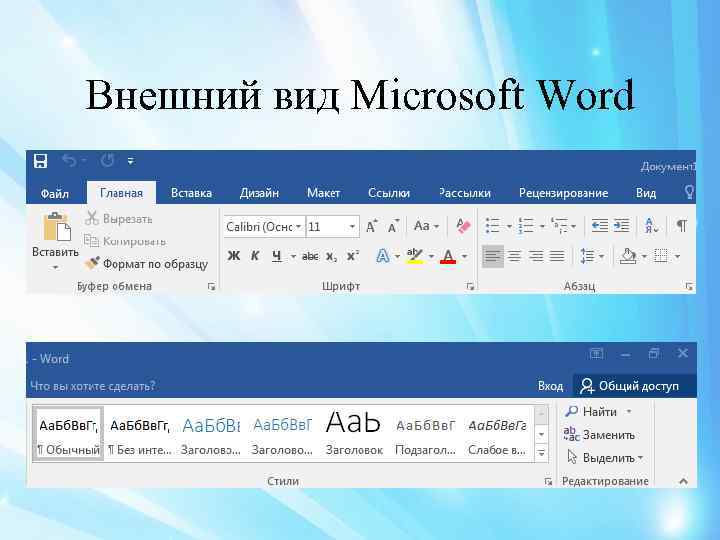Open highlight color dropdown arrow
This screenshot has width=720, height=540.
click(431, 256)
